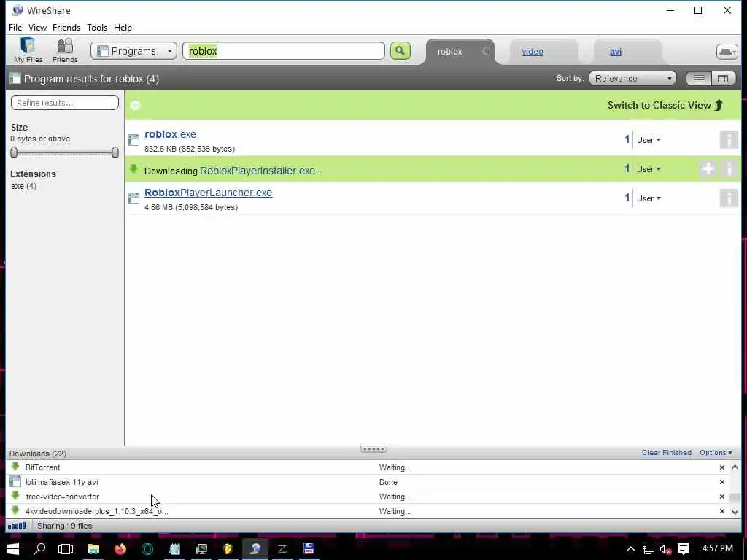Switch to the video search tab
This screenshot has height=560, width=747.
pos(532,52)
